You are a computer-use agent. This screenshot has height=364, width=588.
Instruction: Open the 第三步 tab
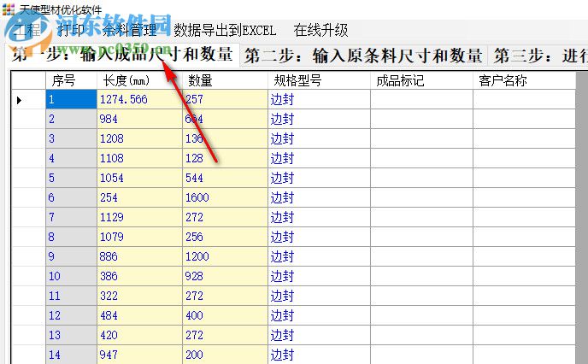pos(539,56)
